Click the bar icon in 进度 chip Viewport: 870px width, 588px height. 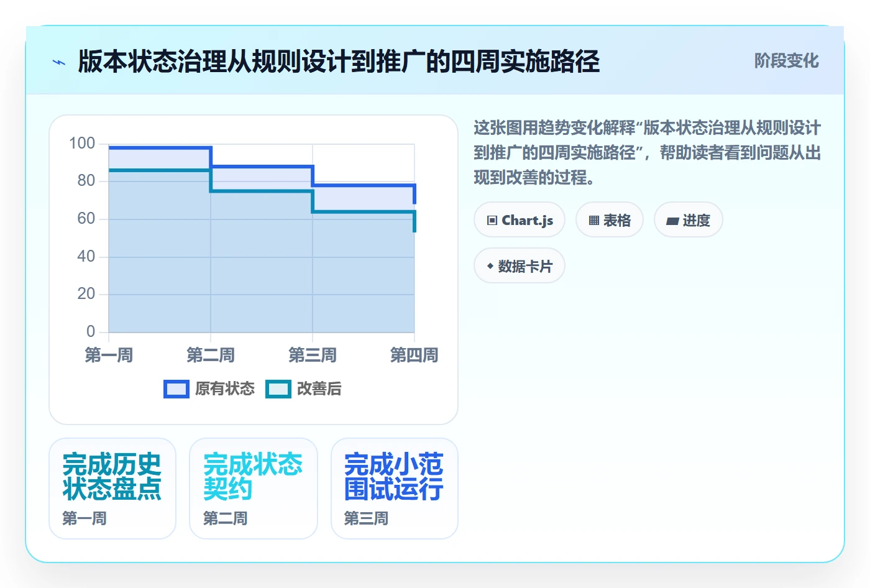[672, 221]
